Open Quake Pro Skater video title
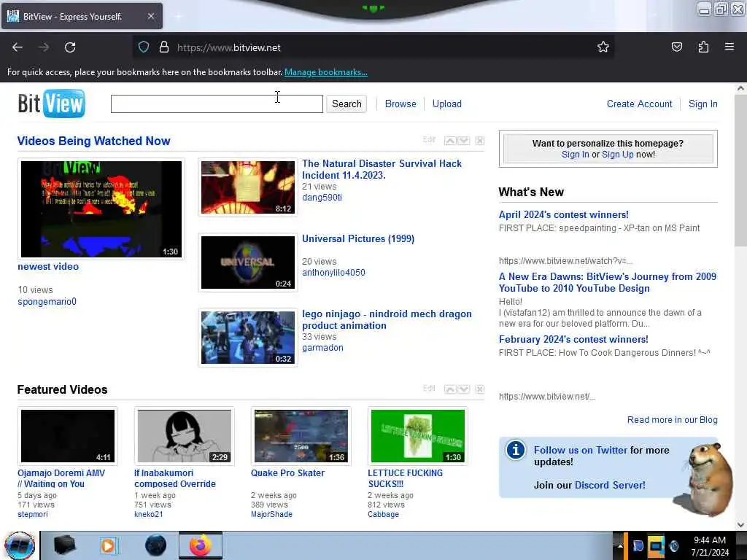This screenshot has width=747, height=560. (287, 472)
